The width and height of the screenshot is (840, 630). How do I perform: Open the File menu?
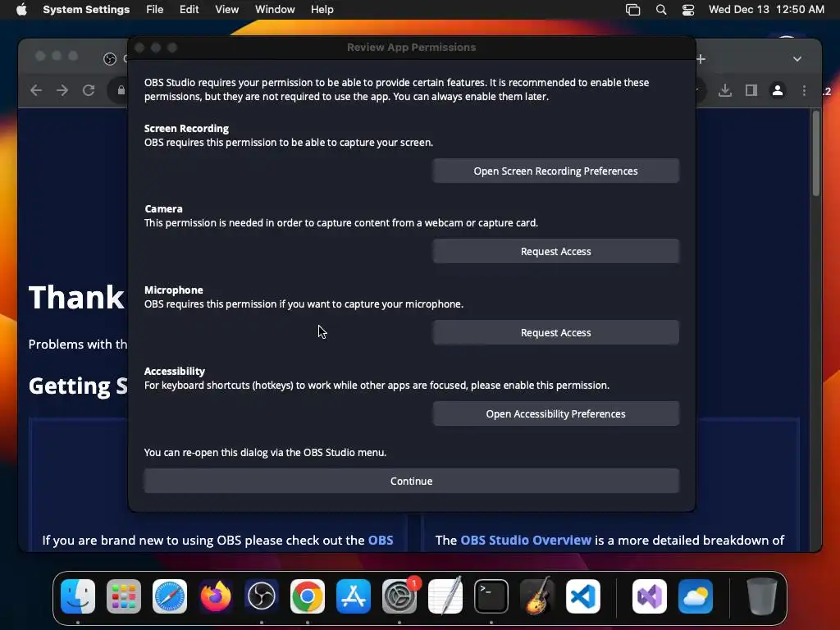(x=155, y=10)
